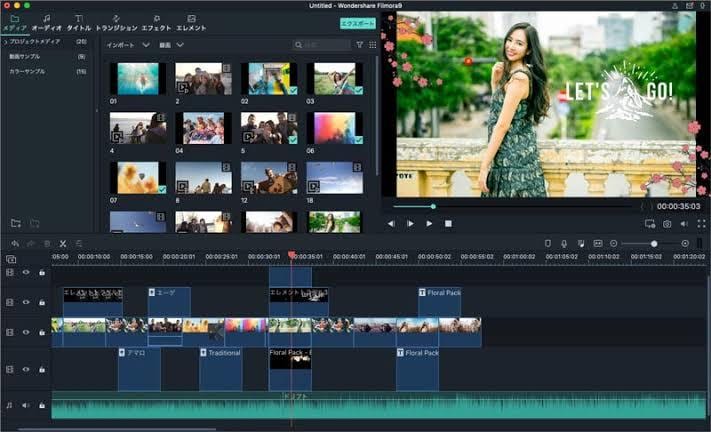Toggle visibility of the main video track
This screenshot has width=711, height=432.
[x=26, y=332]
